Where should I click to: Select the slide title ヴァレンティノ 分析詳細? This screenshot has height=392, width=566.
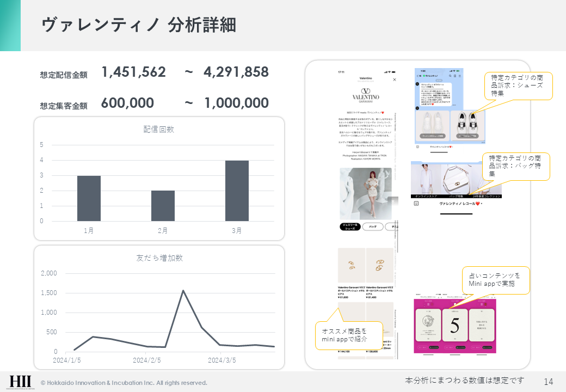139,25
